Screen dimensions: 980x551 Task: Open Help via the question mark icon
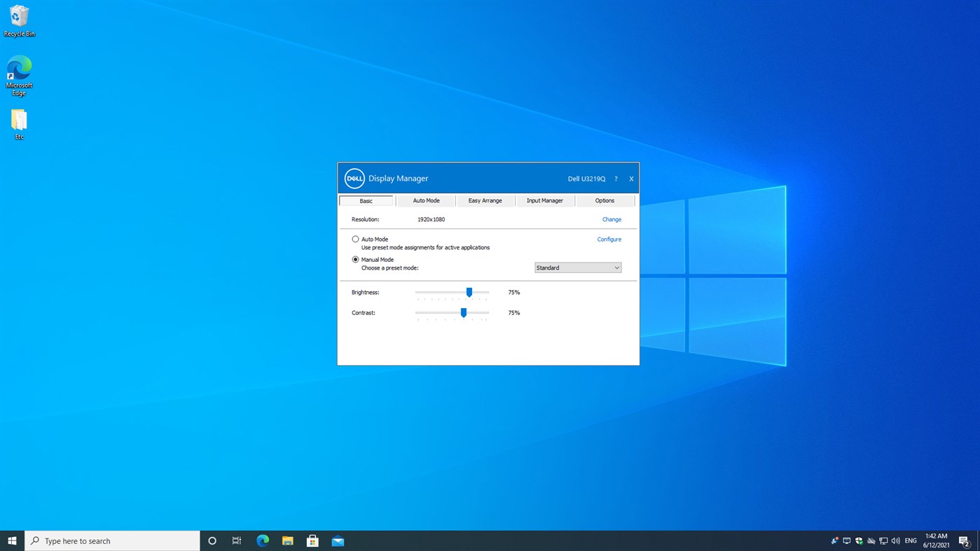pos(615,179)
